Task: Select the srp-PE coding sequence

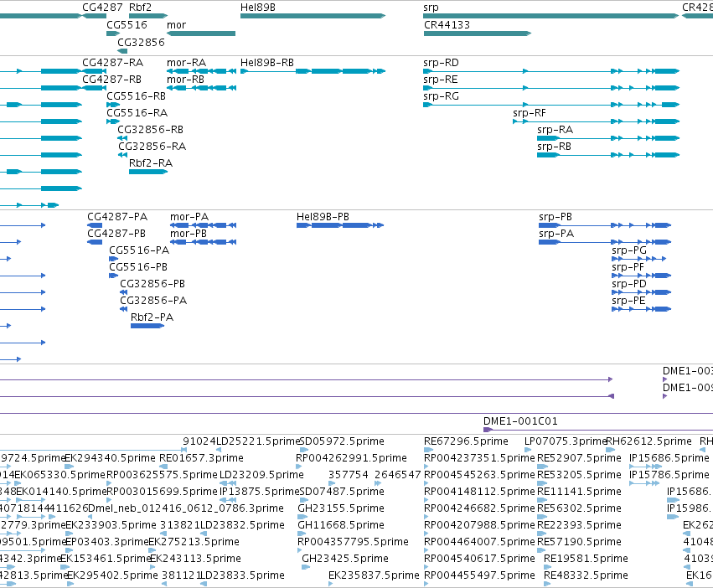Action: (642, 309)
